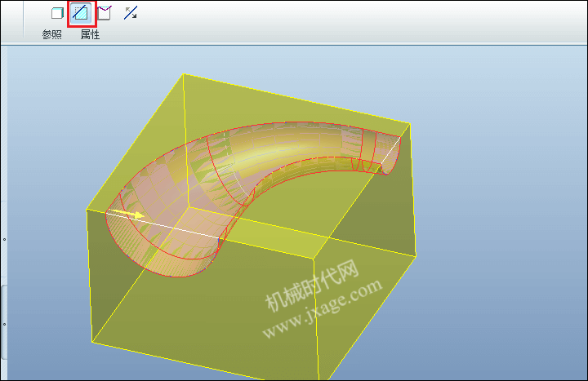588x381 pixels.
Task: Click the icon with purple curved top edge
Action: (105, 13)
